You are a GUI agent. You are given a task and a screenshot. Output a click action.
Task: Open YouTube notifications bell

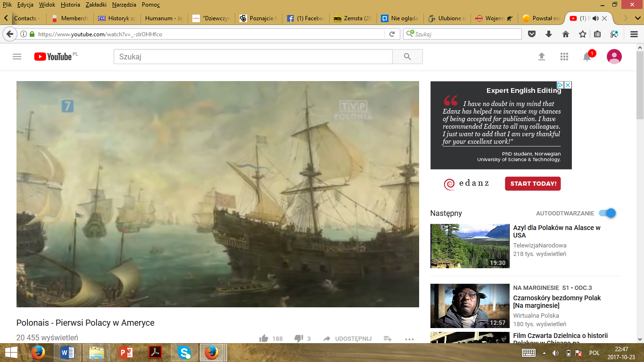[x=587, y=57]
